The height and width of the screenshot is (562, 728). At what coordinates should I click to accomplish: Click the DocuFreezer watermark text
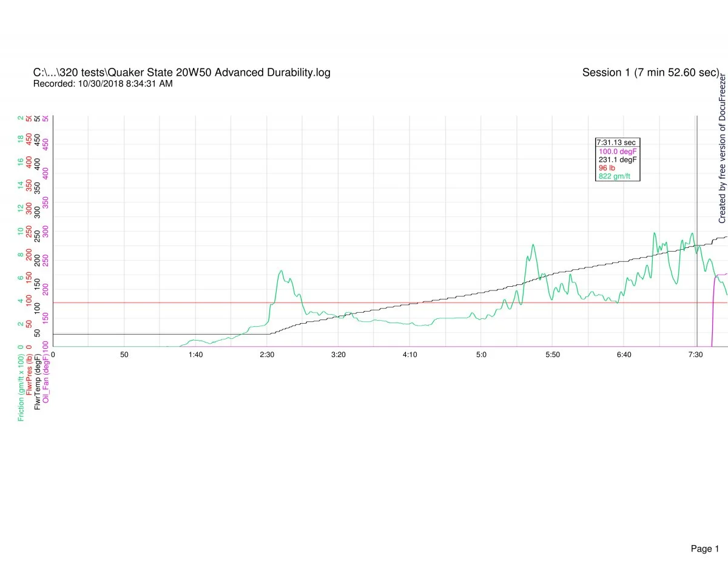723,149
